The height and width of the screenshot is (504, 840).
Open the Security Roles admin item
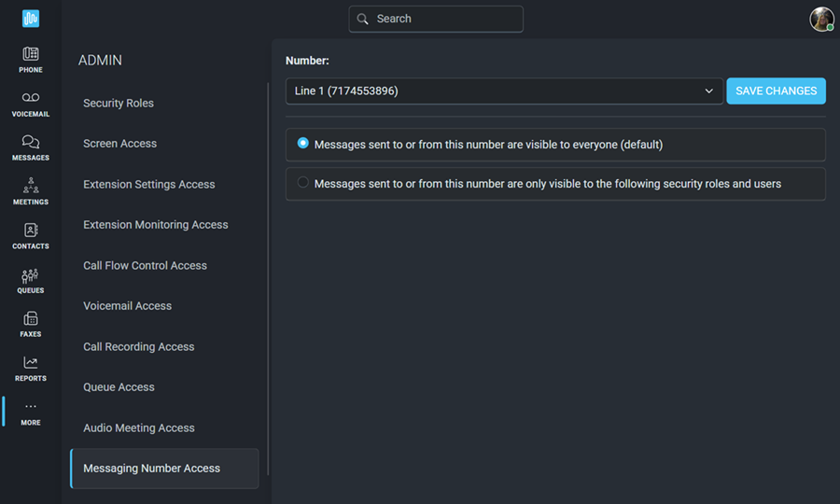coord(119,103)
